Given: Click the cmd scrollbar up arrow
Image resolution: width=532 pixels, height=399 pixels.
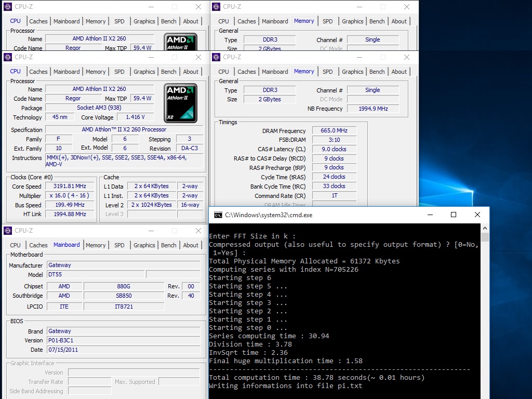Looking at the screenshot, I should pos(485,228).
